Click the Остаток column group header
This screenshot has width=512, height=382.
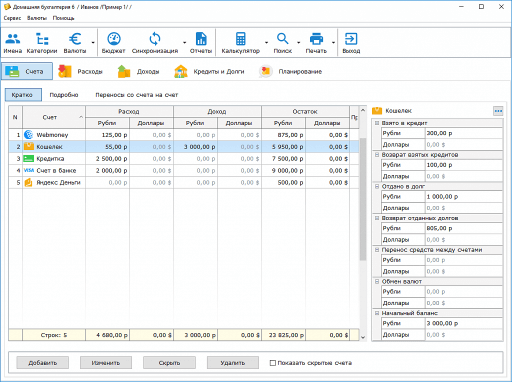(x=305, y=111)
